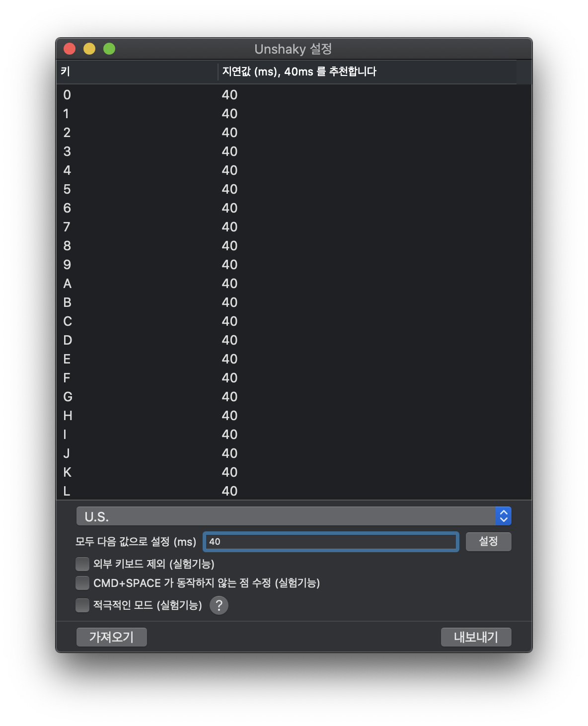Click the delay value 40 for key 0
This screenshot has width=588, height=726.
pos(229,95)
